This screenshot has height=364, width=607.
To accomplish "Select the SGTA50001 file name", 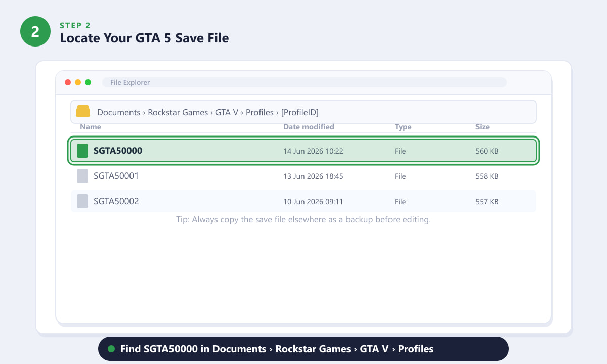I will coord(116,176).
